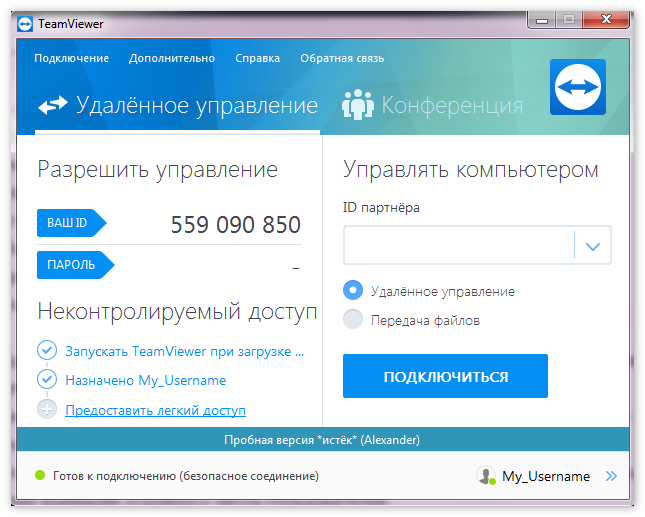This screenshot has height=517, width=645.
Task: Click the ID партнёра label
Action: [381, 207]
